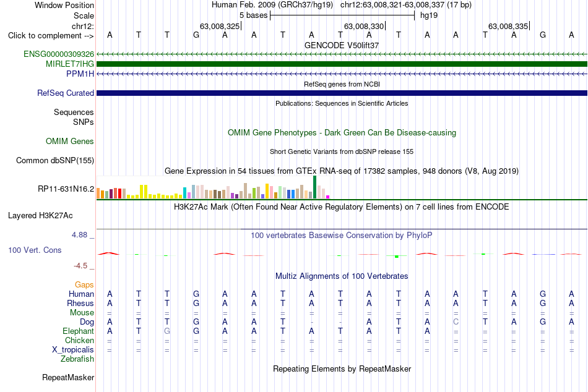Image resolution: width=588 pixels, height=392 pixels.
Task: Select the Rhesus alignment row label
Action: [80, 303]
